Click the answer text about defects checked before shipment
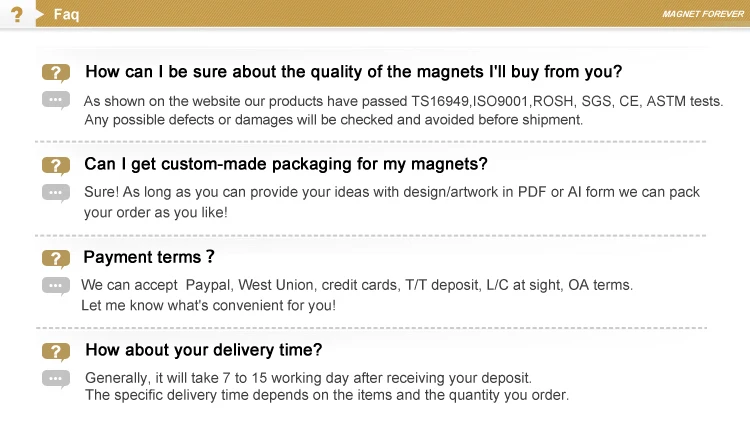 (x=333, y=120)
